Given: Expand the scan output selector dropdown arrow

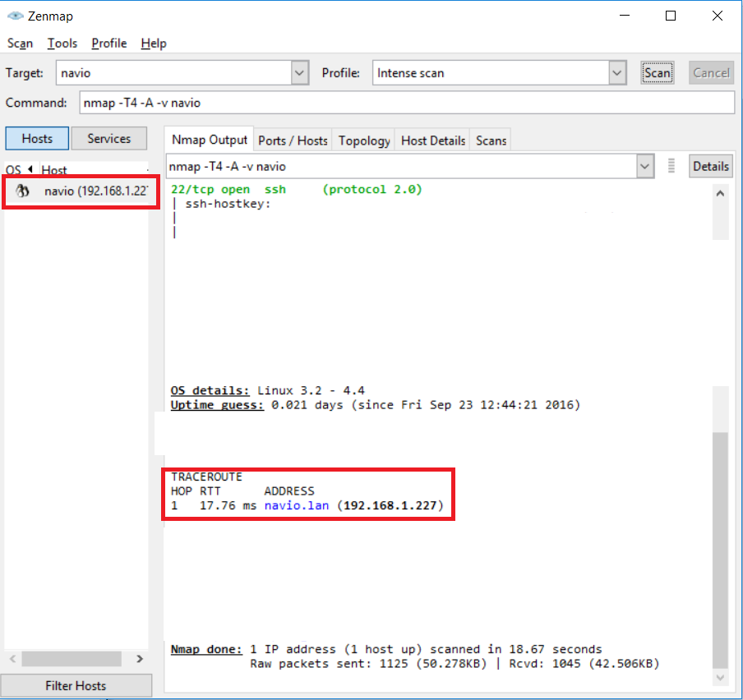Looking at the screenshot, I should pos(645,166).
